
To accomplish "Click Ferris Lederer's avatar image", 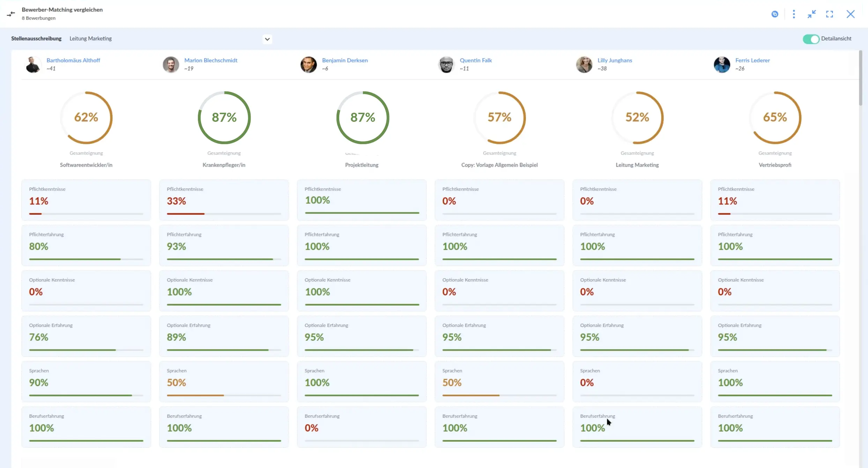I will 722,65.
